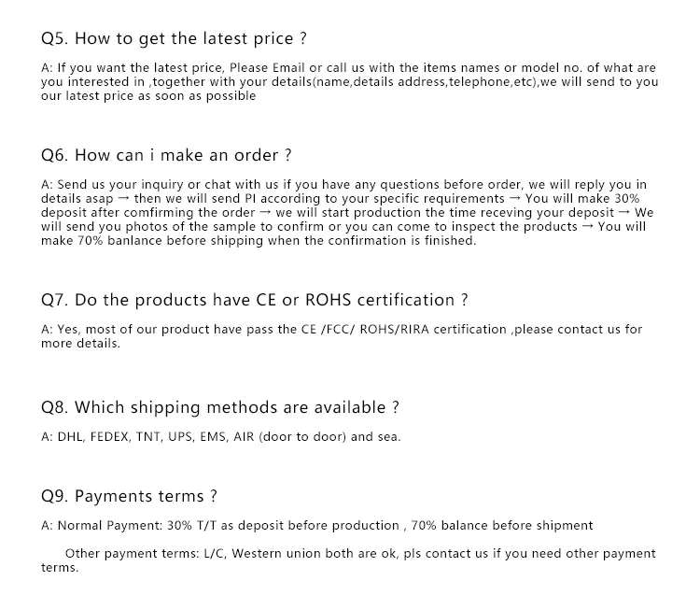Image resolution: width=700 pixels, height=595 pixels.
Task: Click the '70% balance before shipment' text
Action: pos(502,525)
